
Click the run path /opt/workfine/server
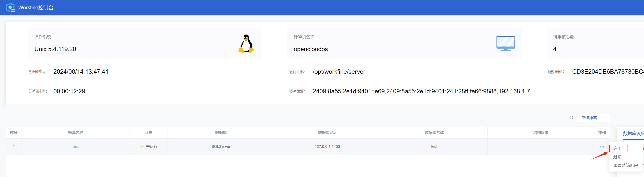tap(339, 72)
